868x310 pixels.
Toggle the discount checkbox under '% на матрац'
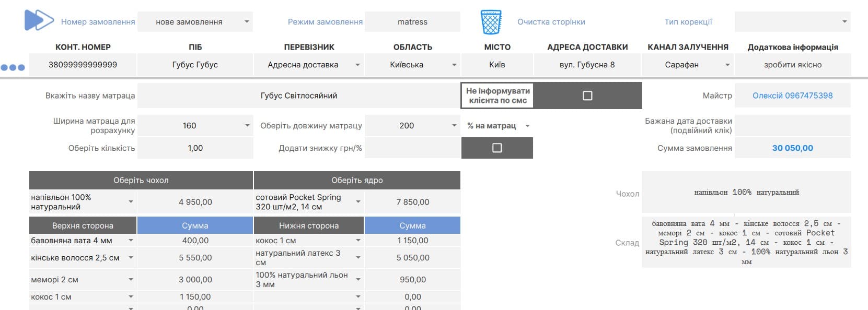(497, 148)
